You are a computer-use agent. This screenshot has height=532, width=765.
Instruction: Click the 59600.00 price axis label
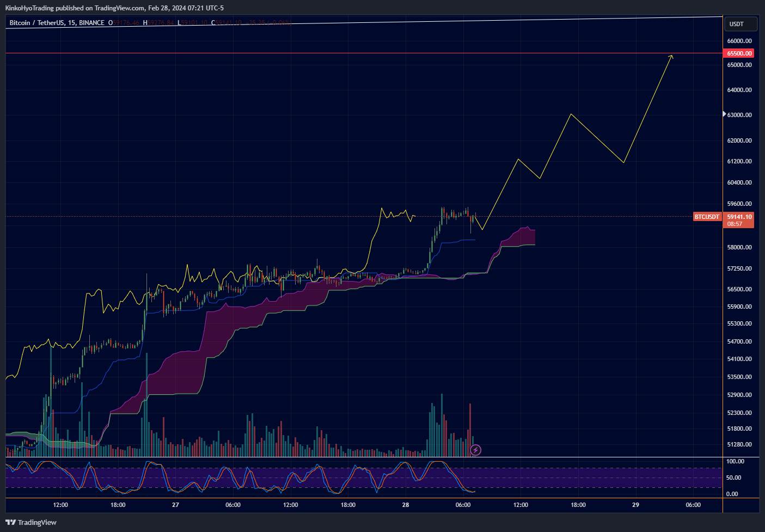[739, 204]
